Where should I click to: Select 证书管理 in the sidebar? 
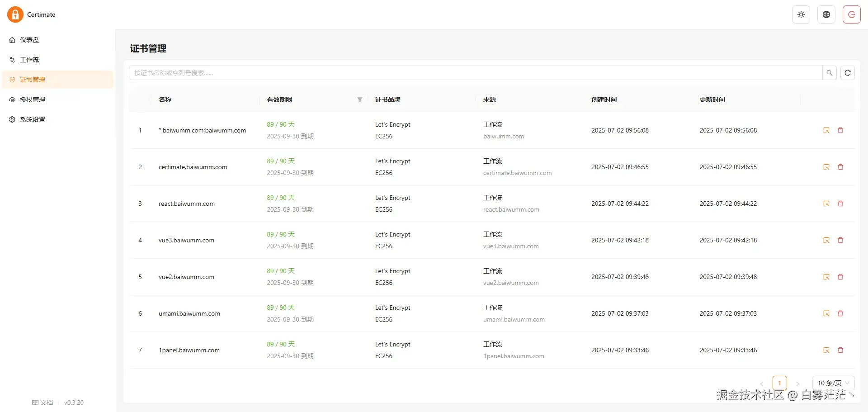point(57,80)
